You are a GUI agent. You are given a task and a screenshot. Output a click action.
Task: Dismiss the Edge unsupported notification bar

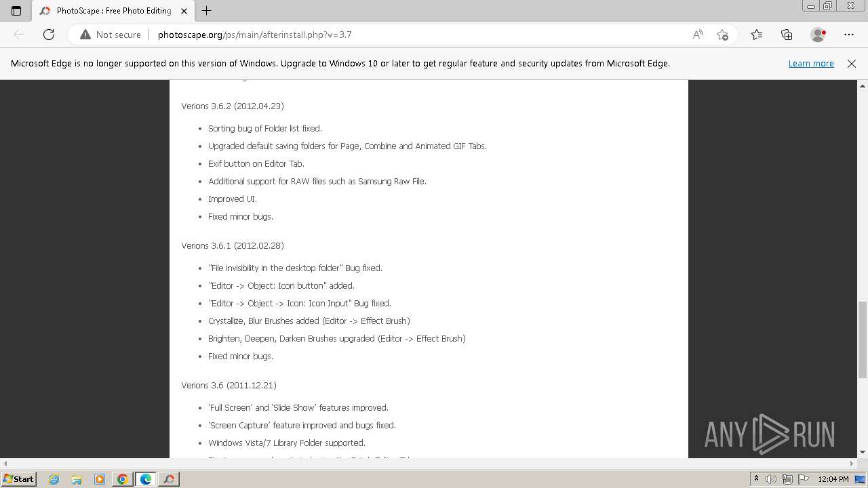point(852,64)
